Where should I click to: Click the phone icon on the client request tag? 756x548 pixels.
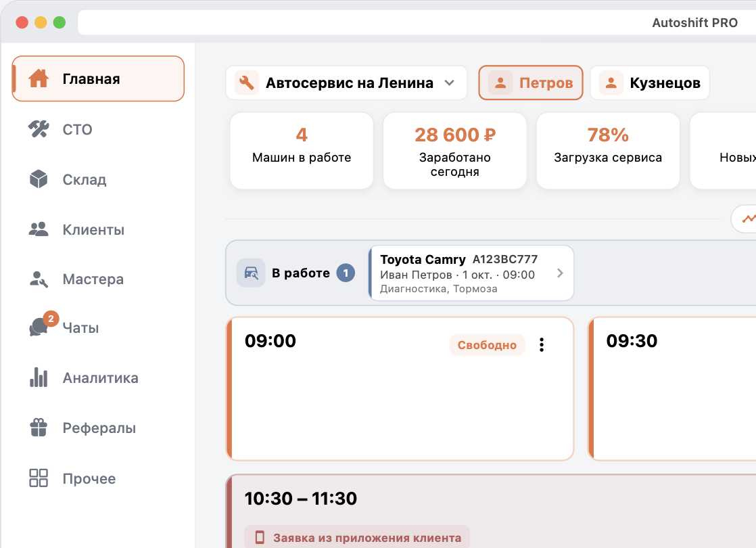click(x=260, y=537)
